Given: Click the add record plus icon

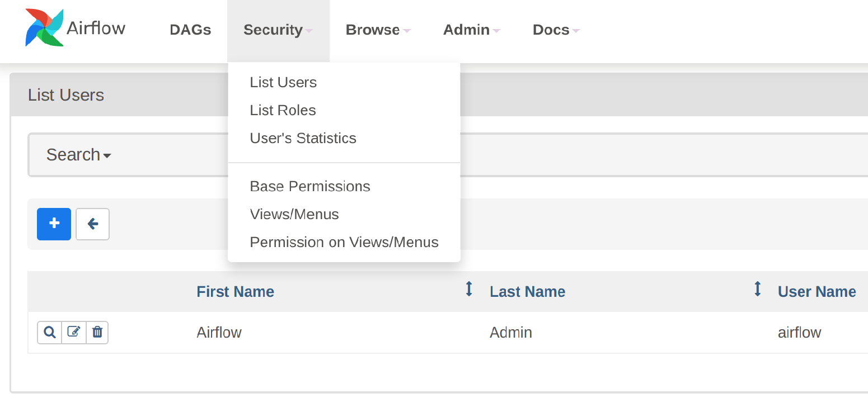Looking at the screenshot, I should click(x=54, y=224).
